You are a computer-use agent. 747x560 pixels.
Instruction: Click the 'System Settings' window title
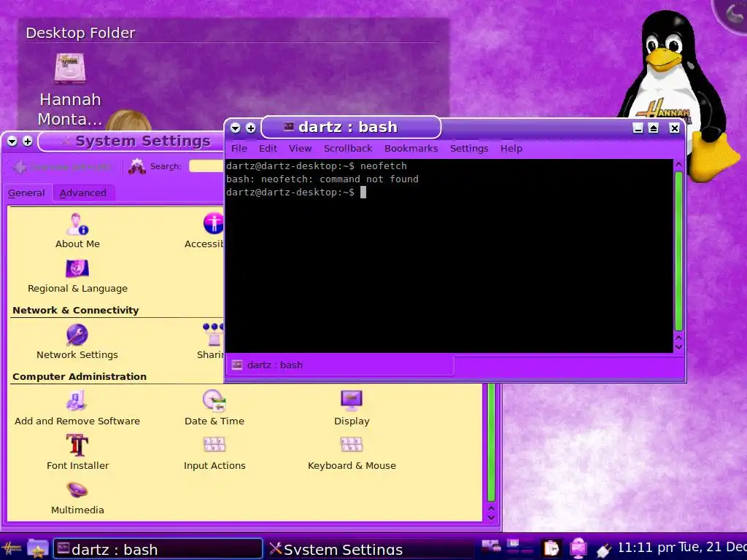(x=142, y=141)
